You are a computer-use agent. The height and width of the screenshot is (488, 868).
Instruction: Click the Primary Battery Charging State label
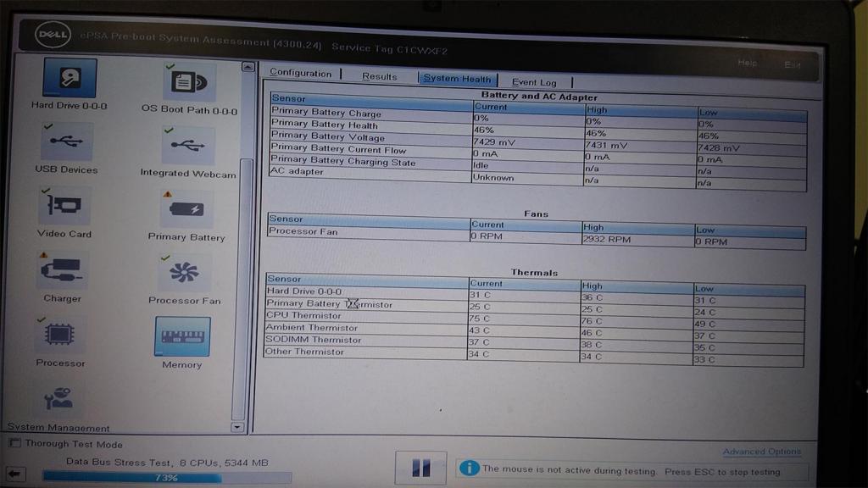(x=342, y=160)
